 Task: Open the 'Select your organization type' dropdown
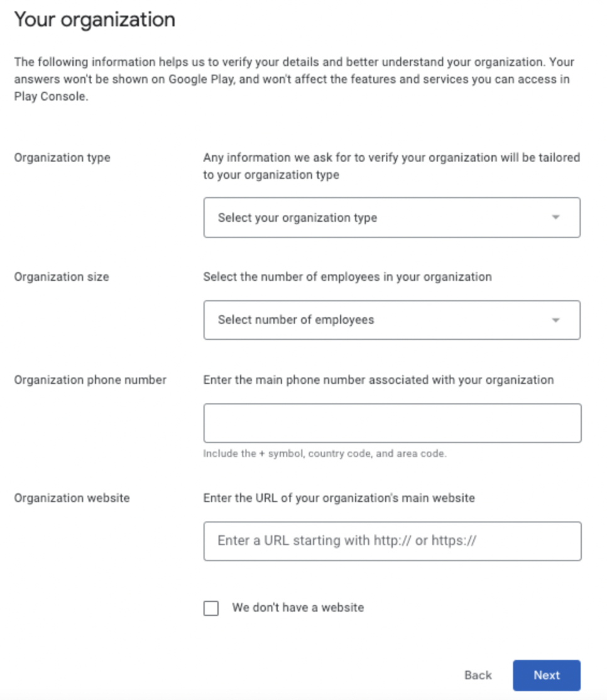392,217
